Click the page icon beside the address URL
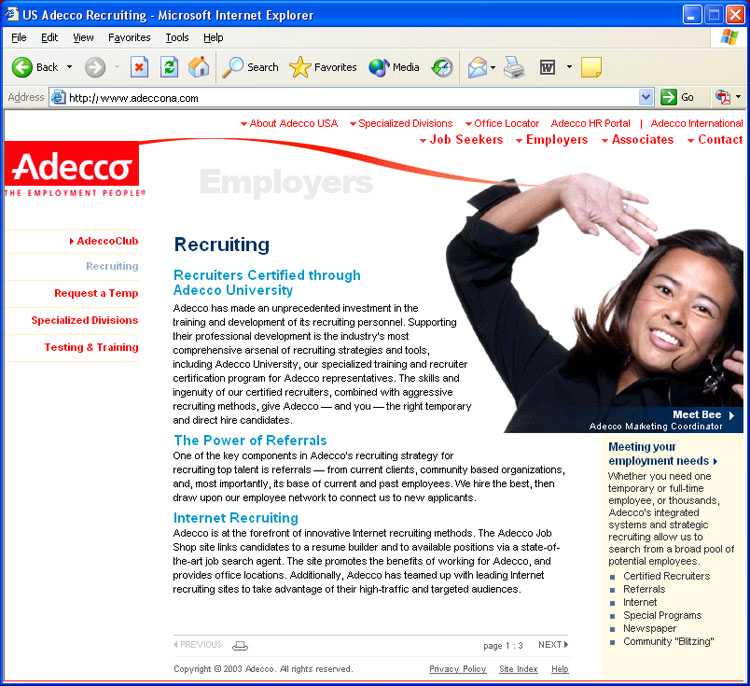The height and width of the screenshot is (686, 750). pos(58,98)
